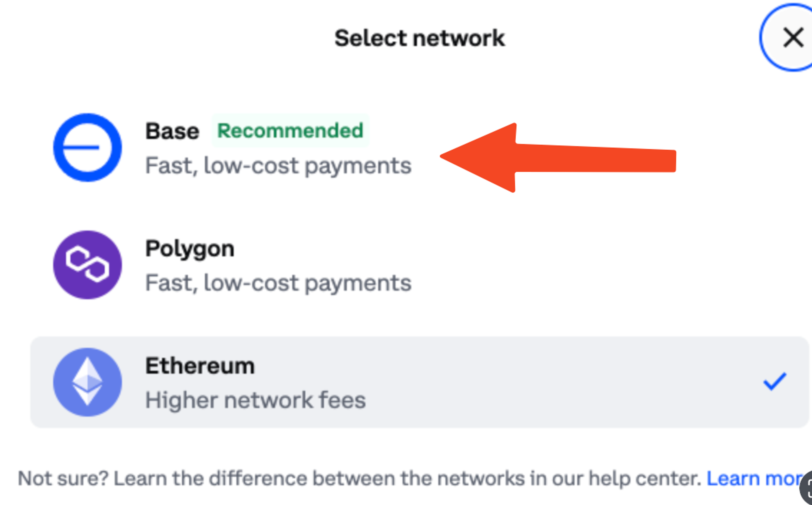Image resolution: width=812 pixels, height=505 pixels.
Task: Click 'Fast, low-cost payments' under Base
Action: pyautogui.click(x=278, y=166)
